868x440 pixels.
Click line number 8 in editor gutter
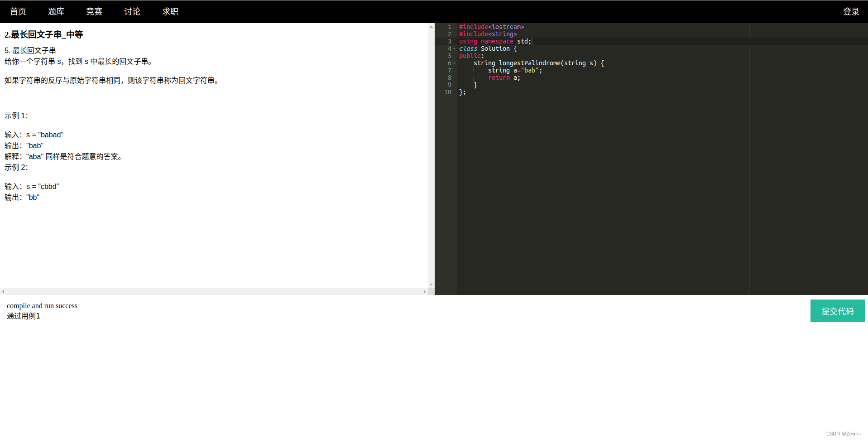click(x=450, y=77)
